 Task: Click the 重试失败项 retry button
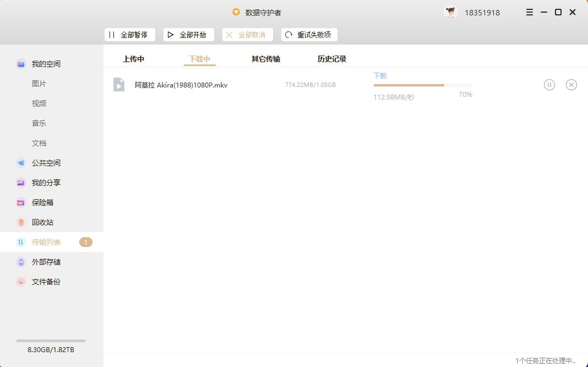pos(309,34)
